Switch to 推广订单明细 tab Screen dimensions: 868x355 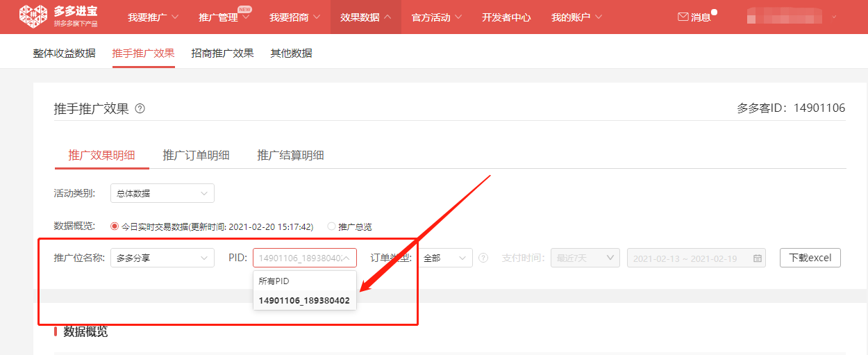tap(196, 155)
